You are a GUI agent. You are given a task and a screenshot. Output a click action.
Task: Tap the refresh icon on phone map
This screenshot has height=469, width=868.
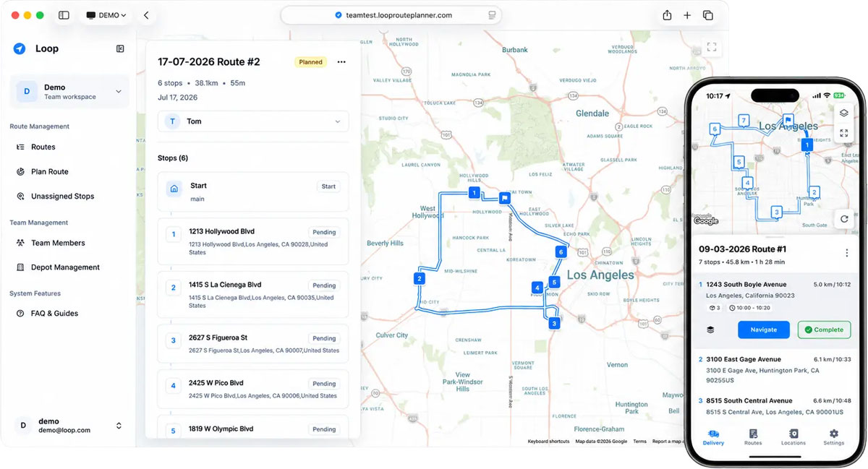[843, 219]
